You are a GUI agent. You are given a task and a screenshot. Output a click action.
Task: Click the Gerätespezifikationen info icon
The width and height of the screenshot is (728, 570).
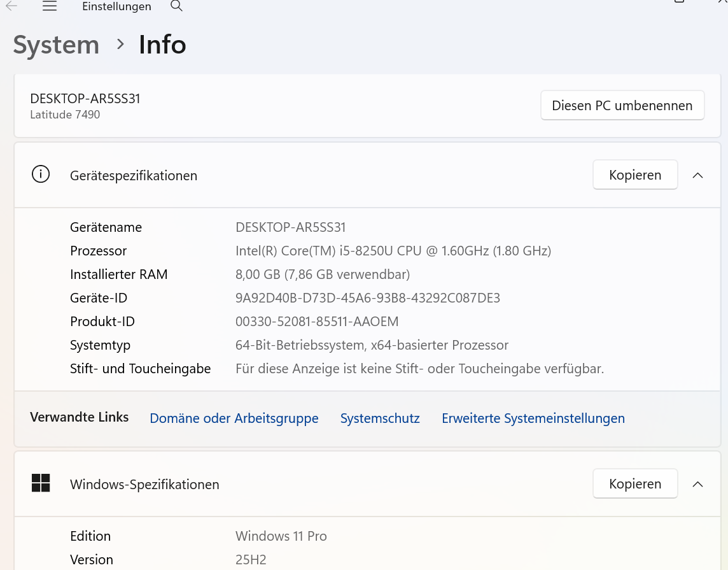[40, 175]
